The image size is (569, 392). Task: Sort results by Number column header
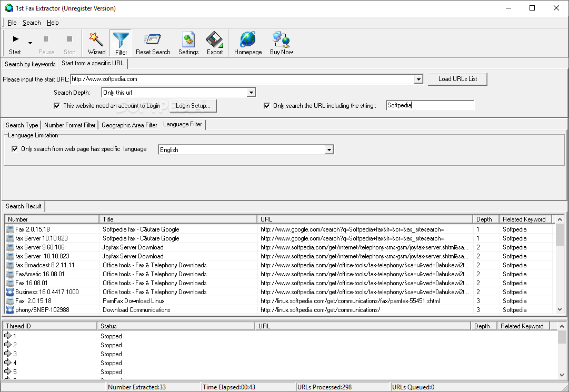point(52,219)
